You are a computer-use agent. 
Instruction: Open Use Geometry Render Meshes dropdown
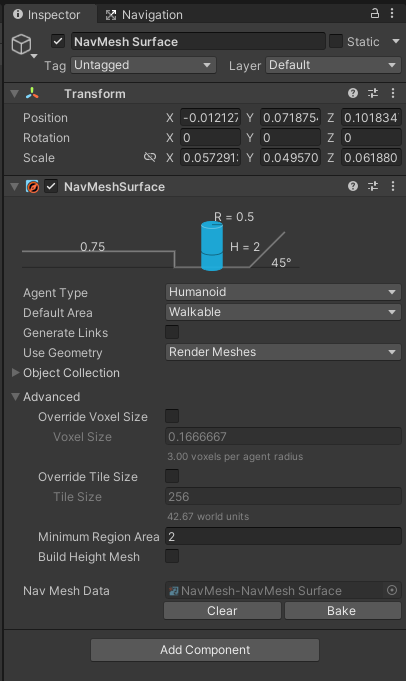pyautogui.click(x=283, y=352)
